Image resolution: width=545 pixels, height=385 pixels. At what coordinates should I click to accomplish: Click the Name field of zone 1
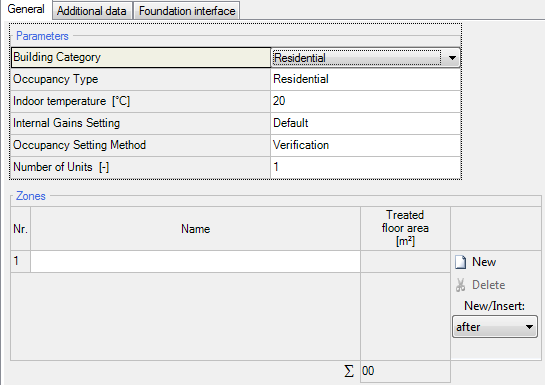(x=195, y=261)
